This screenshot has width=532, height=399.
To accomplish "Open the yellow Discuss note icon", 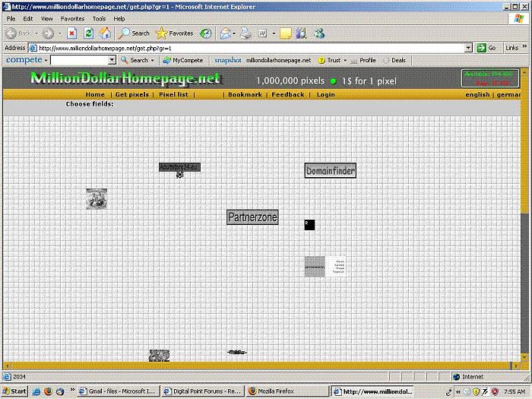I will 286,33.
